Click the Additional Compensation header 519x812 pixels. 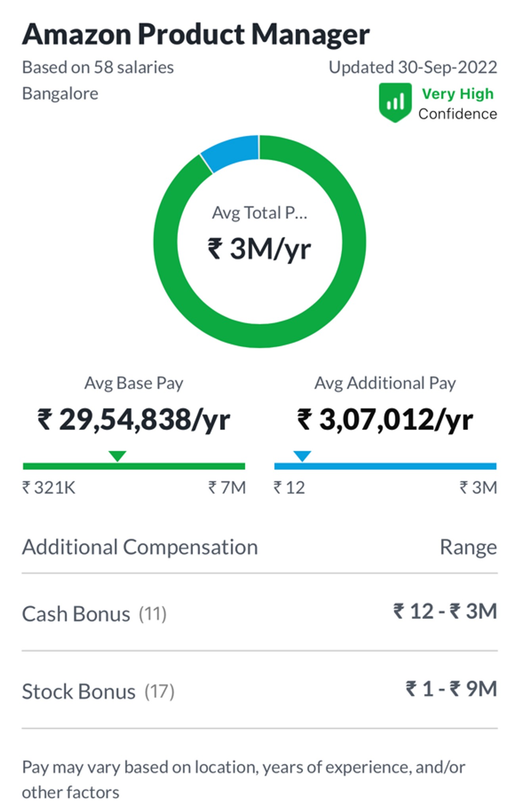[x=140, y=548]
